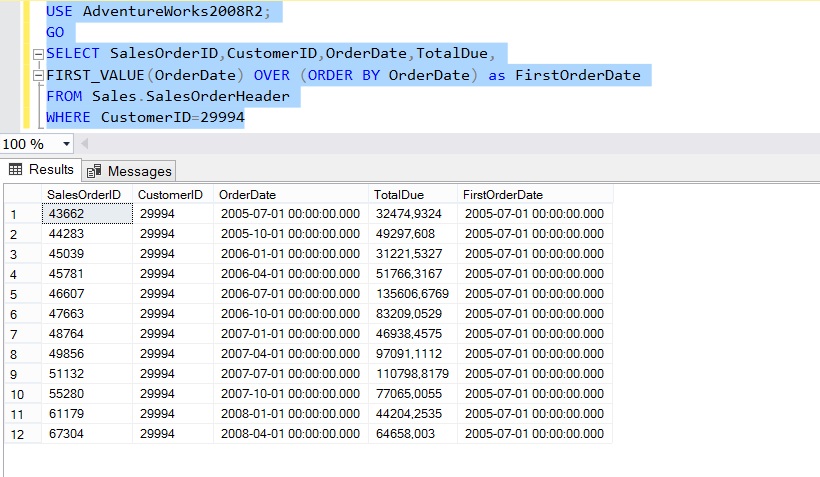Viewport: 820px width, 477px height.
Task: Click TotalDue value 110798,8179
Action: pyautogui.click(x=413, y=374)
